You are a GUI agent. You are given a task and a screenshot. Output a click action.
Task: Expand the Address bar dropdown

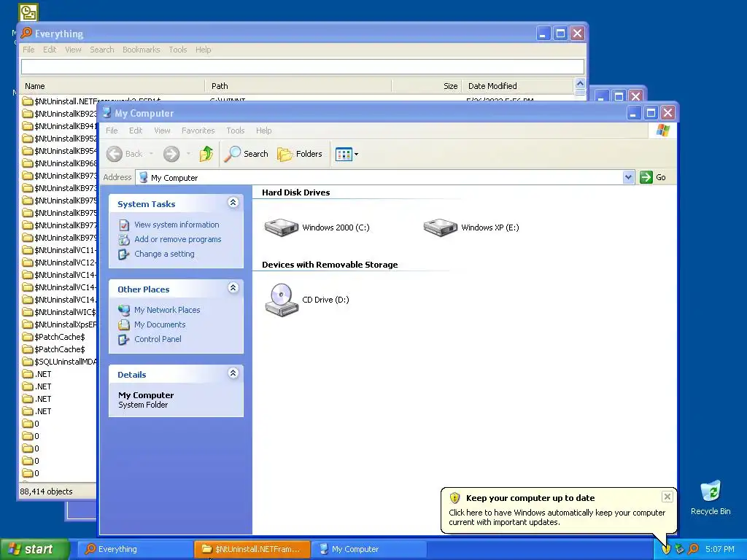click(x=628, y=178)
